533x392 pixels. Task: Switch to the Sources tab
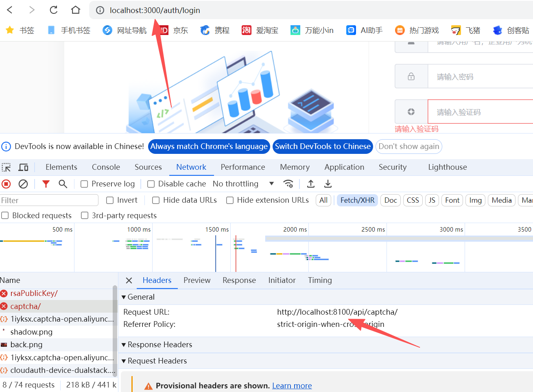tap(148, 167)
